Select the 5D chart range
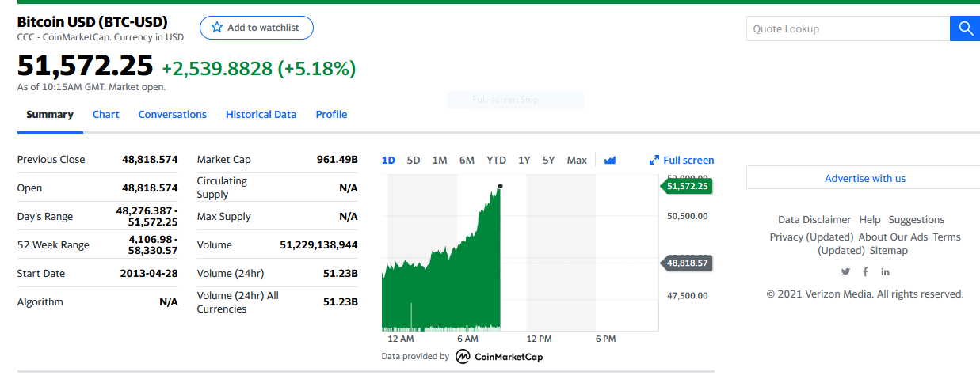This screenshot has height=379, width=980. 414,160
